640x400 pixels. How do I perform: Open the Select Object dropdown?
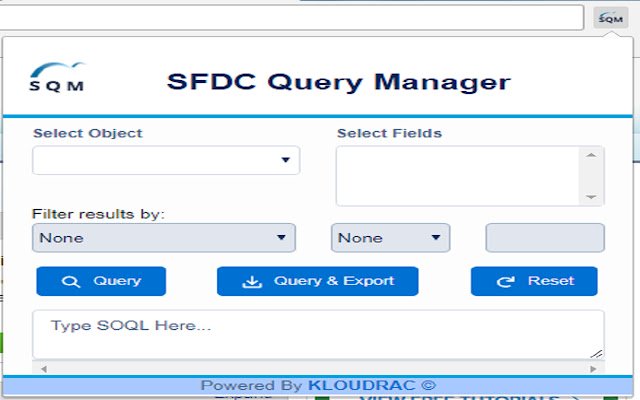(166, 160)
